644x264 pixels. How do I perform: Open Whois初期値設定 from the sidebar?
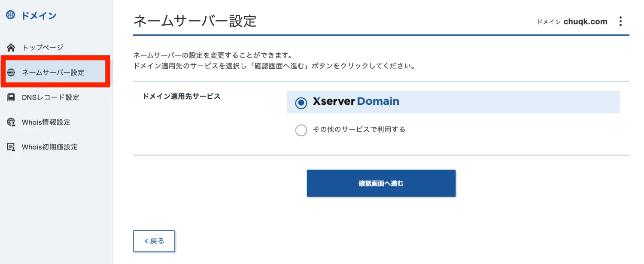[x=50, y=147]
